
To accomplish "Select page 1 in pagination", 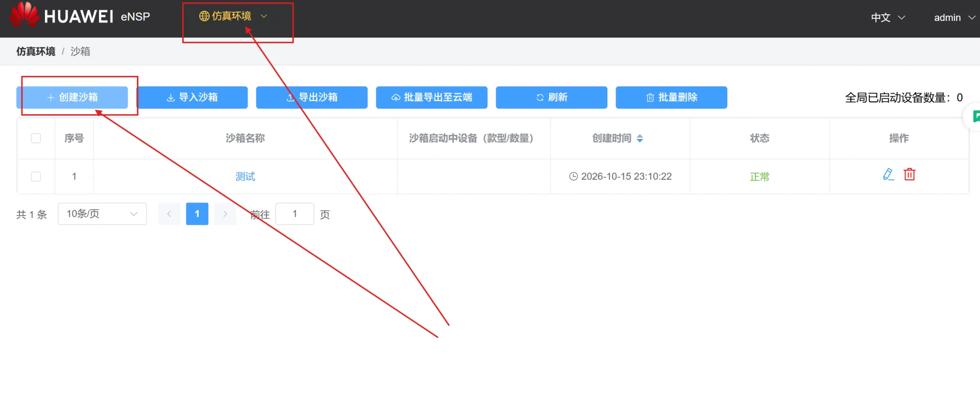I will point(197,214).
